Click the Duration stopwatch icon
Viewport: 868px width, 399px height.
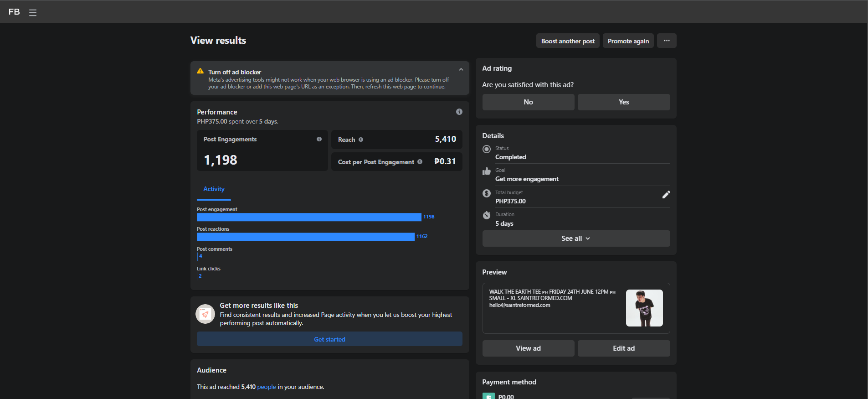coord(487,215)
